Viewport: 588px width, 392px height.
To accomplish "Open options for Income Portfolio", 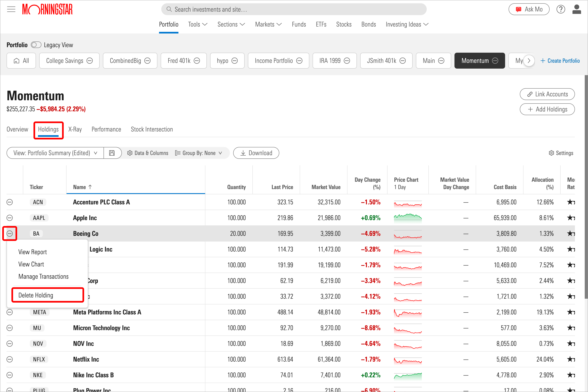I will (299, 61).
